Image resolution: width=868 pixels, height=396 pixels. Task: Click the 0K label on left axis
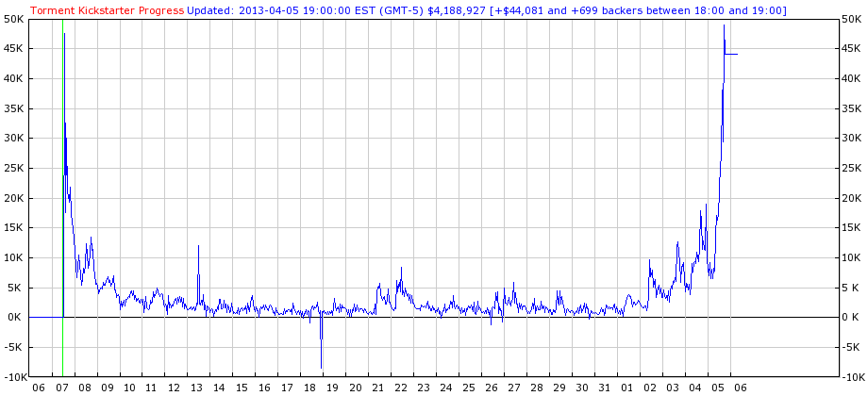coord(16,318)
